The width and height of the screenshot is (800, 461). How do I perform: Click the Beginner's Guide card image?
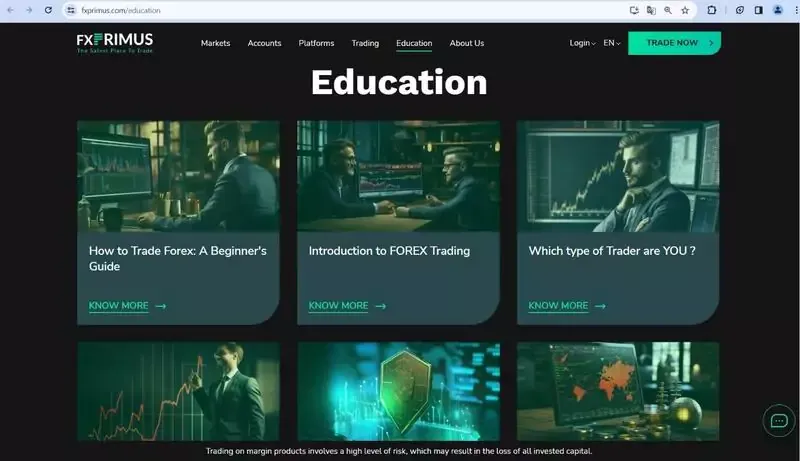[178, 176]
